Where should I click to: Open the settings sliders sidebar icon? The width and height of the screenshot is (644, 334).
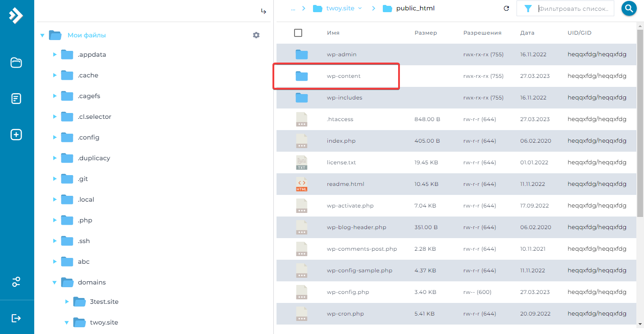pyautogui.click(x=16, y=282)
